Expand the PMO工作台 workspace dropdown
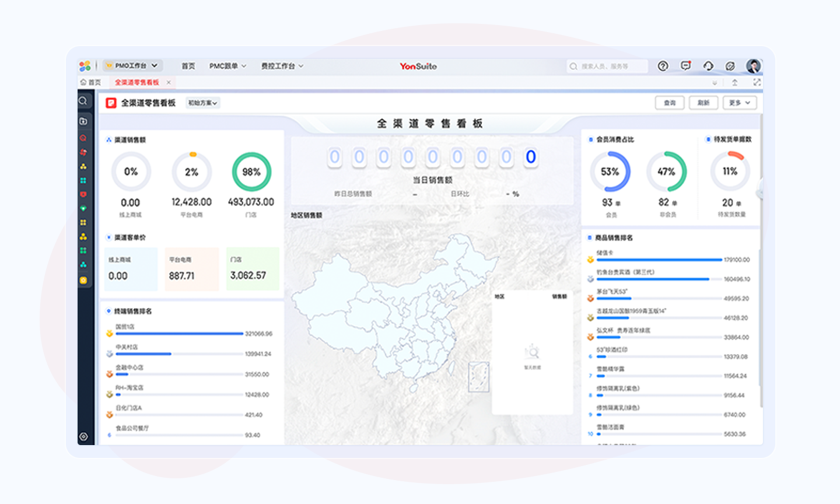Image resolution: width=840 pixels, height=504 pixels. click(x=132, y=66)
